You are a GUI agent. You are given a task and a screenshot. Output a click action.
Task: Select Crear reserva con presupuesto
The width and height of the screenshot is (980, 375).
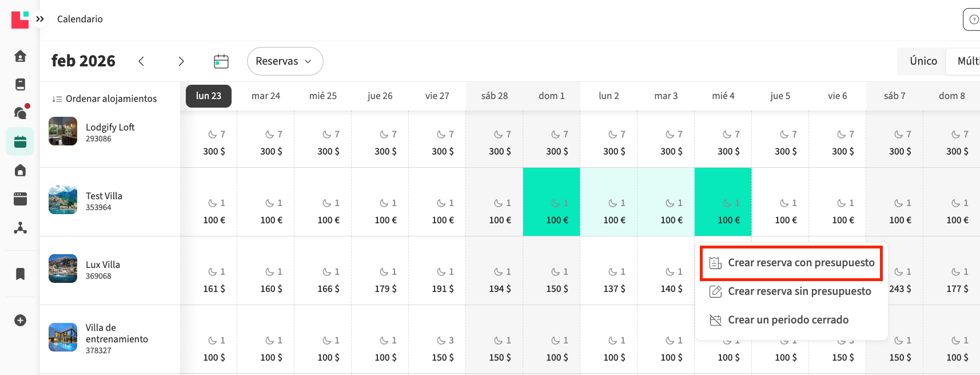(792, 263)
